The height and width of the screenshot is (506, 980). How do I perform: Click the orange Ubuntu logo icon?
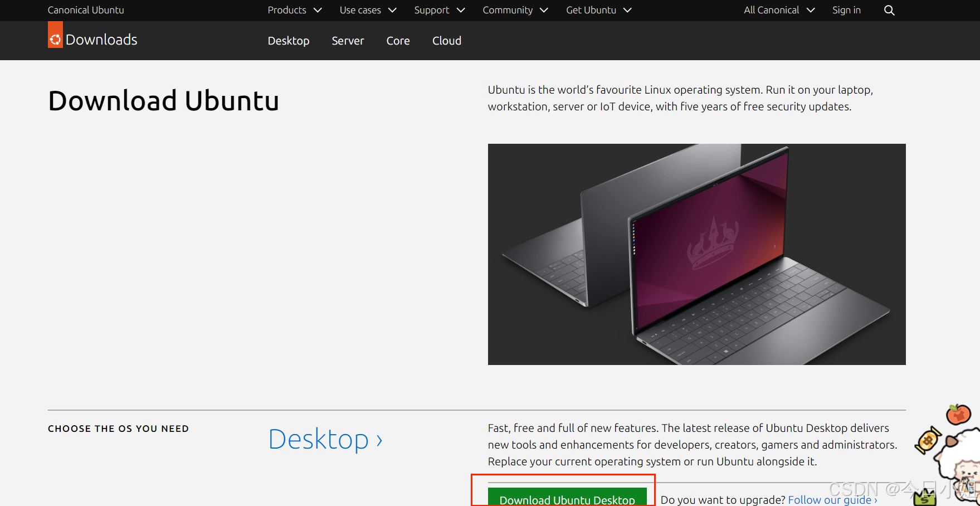pos(55,35)
